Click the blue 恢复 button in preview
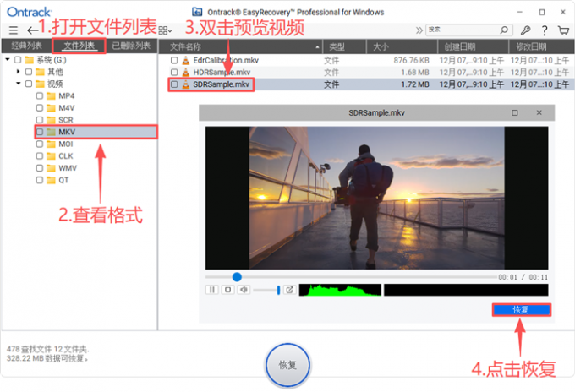Viewport: 575px width, 392px height. tap(521, 310)
